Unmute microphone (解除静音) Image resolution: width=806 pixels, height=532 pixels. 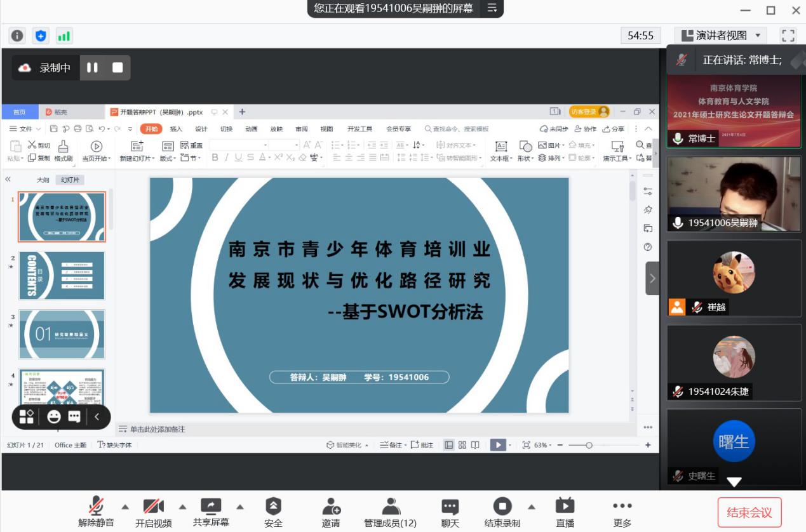pyautogui.click(x=97, y=512)
